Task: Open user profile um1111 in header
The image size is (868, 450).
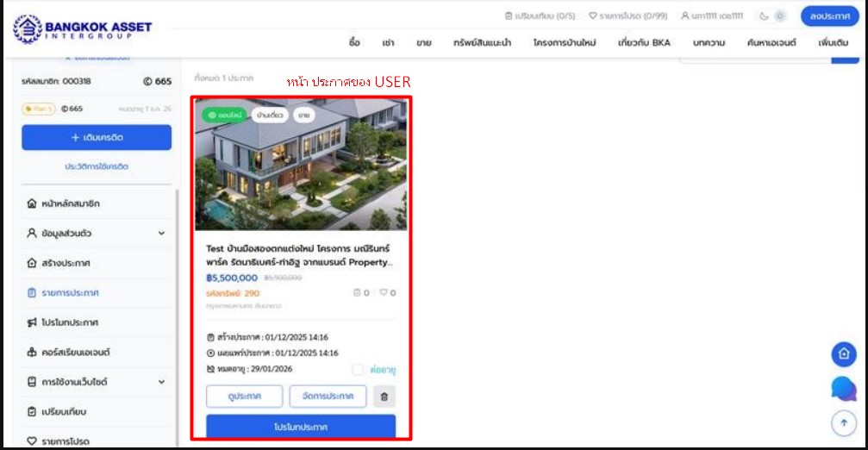Action: [711, 16]
